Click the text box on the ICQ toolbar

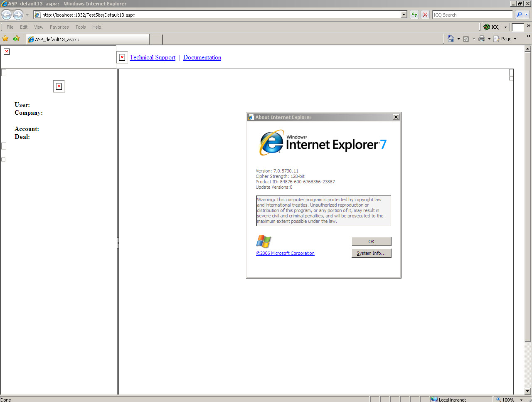tap(518, 27)
